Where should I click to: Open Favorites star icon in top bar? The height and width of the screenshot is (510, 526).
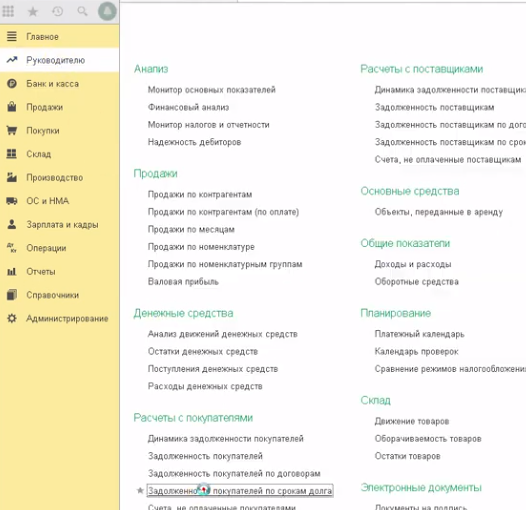[x=33, y=11]
